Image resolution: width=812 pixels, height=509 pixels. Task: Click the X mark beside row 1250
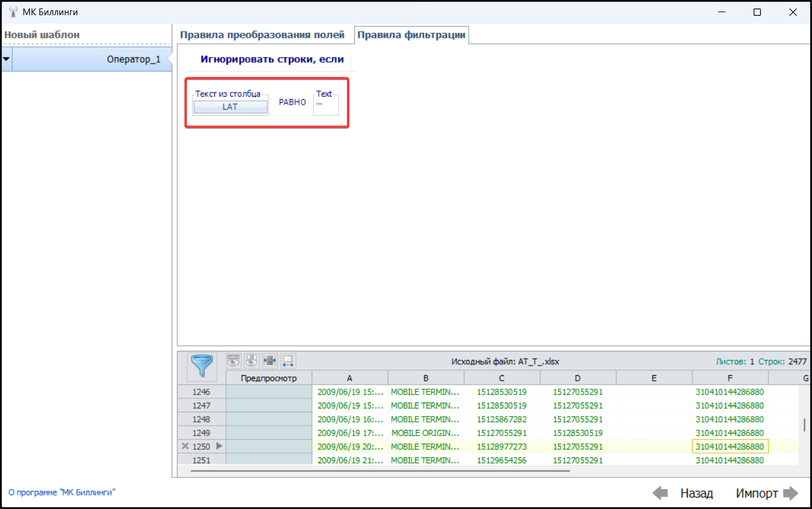185,446
